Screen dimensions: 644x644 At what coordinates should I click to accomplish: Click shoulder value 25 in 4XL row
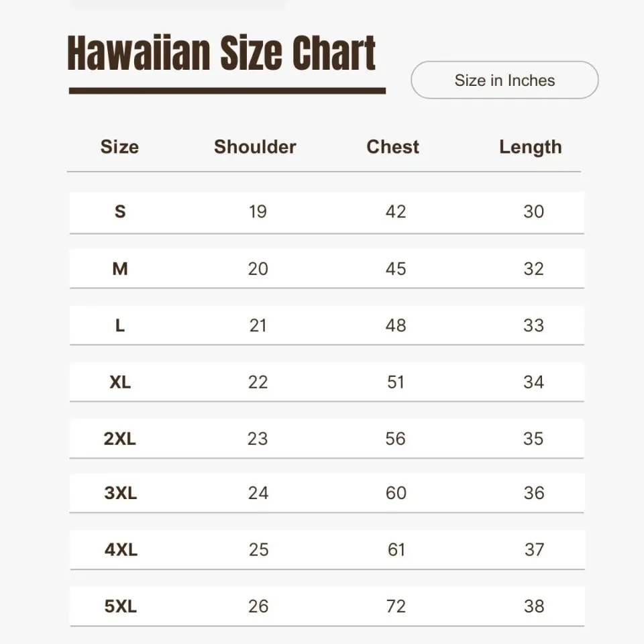[x=258, y=550]
